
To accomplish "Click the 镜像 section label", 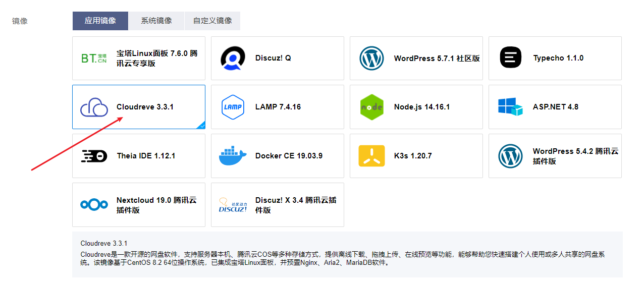I will (x=20, y=21).
